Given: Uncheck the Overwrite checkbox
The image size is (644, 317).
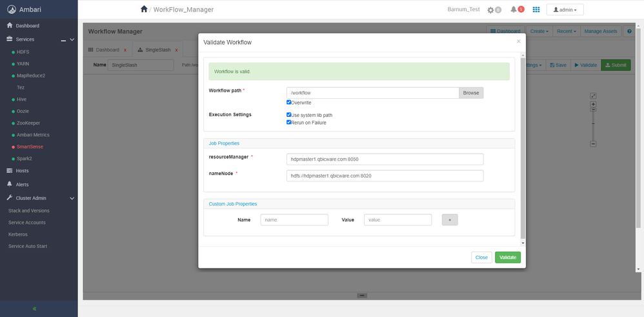Looking at the screenshot, I should pyautogui.click(x=288, y=102).
